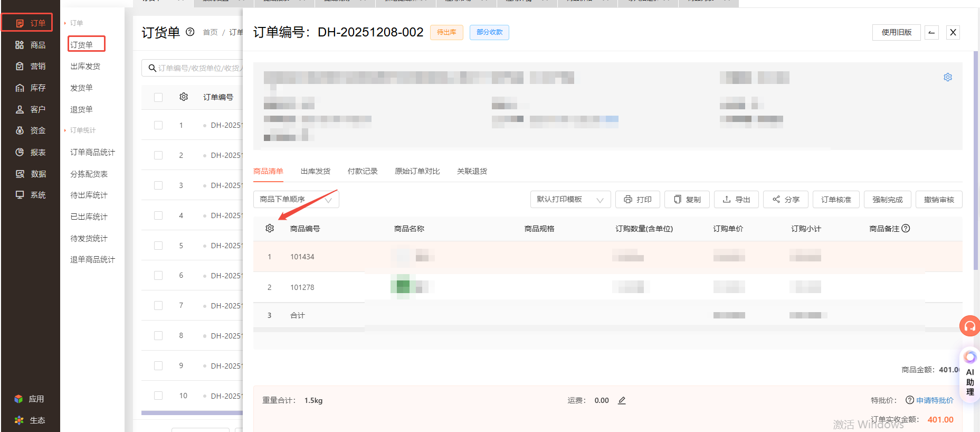Check the checkbox for order row 3

[x=158, y=185]
